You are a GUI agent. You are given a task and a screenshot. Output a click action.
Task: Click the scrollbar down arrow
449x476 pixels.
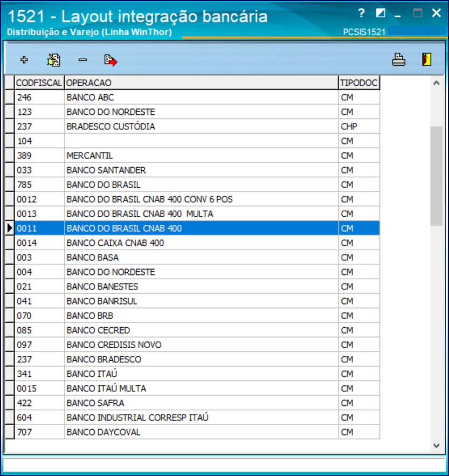[436, 446]
